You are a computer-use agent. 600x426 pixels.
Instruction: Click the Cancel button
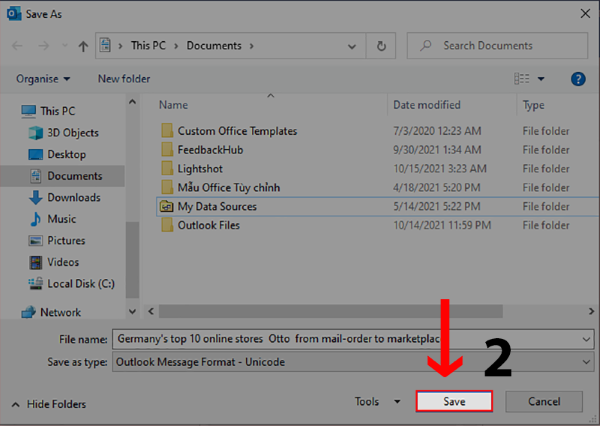coord(544,401)
